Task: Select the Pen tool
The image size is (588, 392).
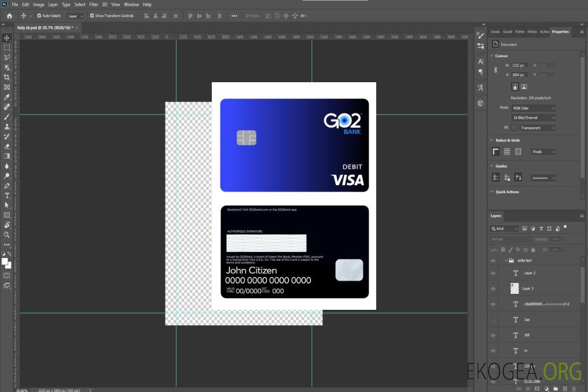Action: point(7,186)
